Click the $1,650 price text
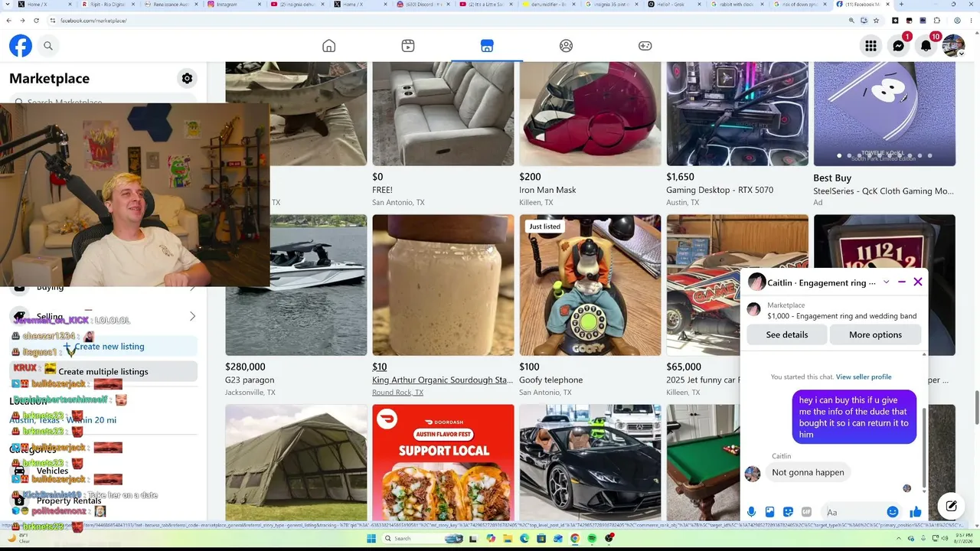 click(x=681, y=177)
